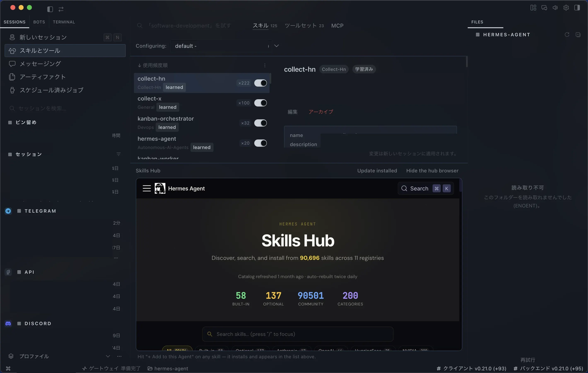Click the 編集 button for collect-hn
The height and width of the screenshot is (373, 588).
293,112
